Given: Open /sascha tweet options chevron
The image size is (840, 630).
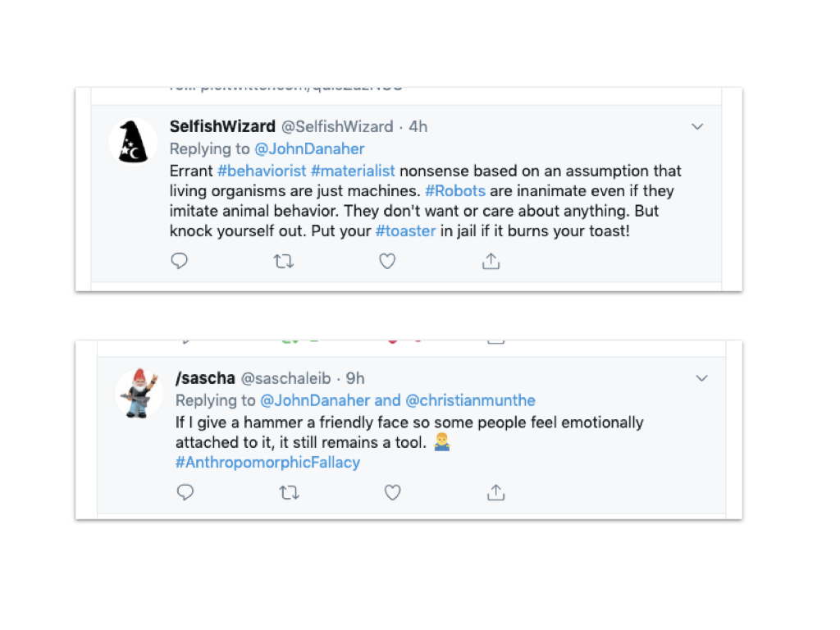Looking at the screenshot, I should click(702, 378).
